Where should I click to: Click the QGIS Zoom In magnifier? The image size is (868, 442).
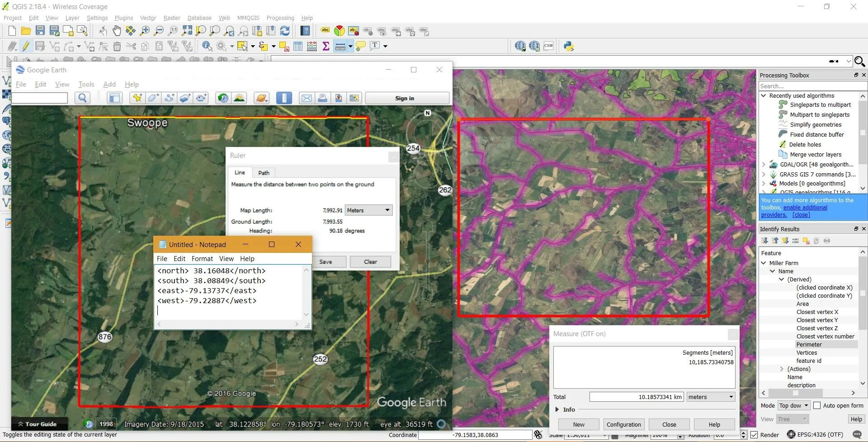point(145,31)
